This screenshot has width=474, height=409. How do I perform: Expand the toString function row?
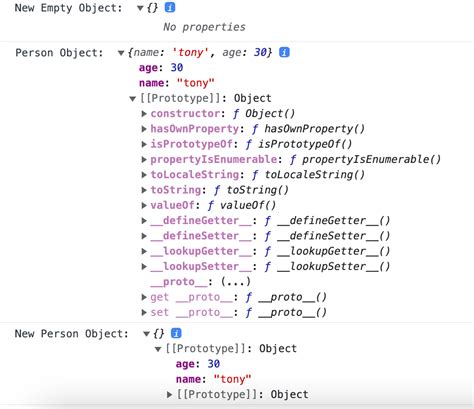(144, 190)
